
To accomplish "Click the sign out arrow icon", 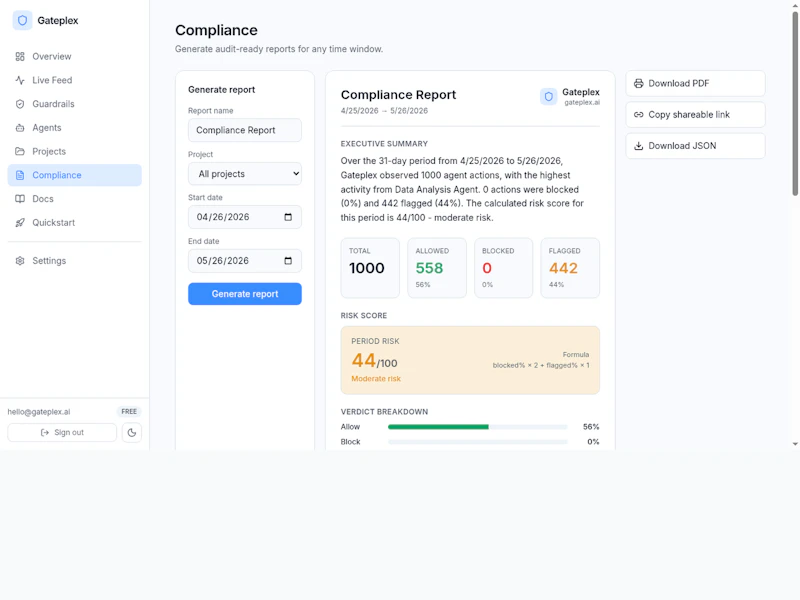I will 45,433.
